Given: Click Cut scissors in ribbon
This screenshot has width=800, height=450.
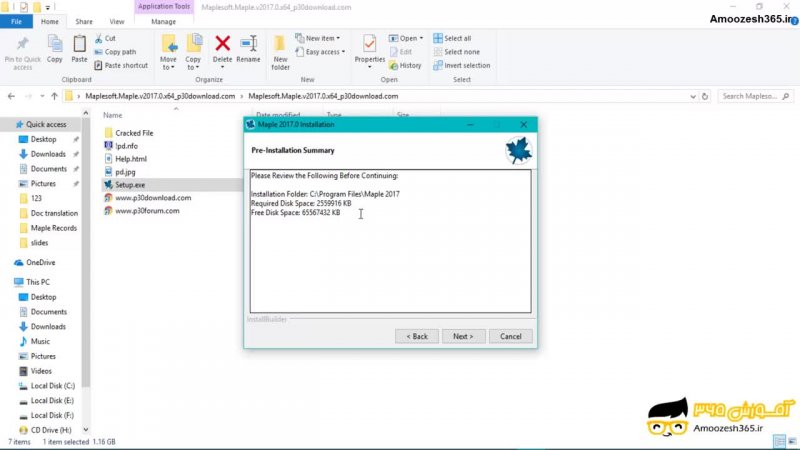Looking at the screenshot, I should [105, 38].
